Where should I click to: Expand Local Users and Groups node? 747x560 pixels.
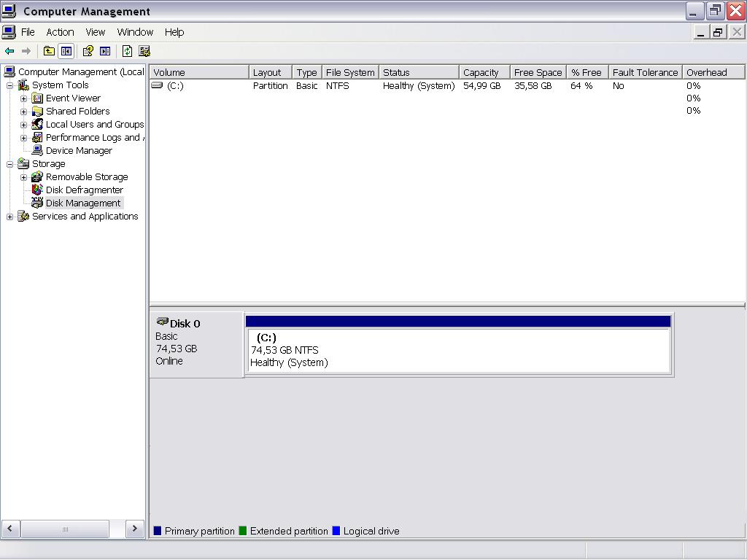point(23,125)
